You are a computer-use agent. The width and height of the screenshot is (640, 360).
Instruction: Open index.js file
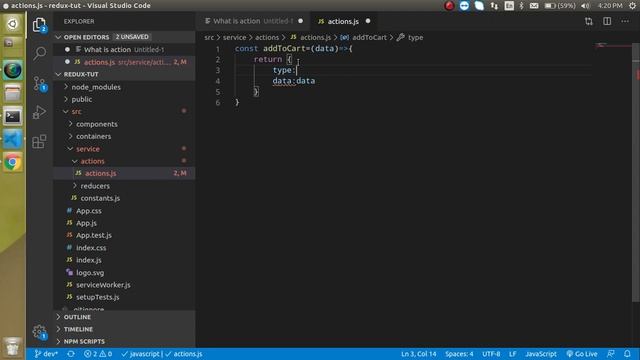124,260
